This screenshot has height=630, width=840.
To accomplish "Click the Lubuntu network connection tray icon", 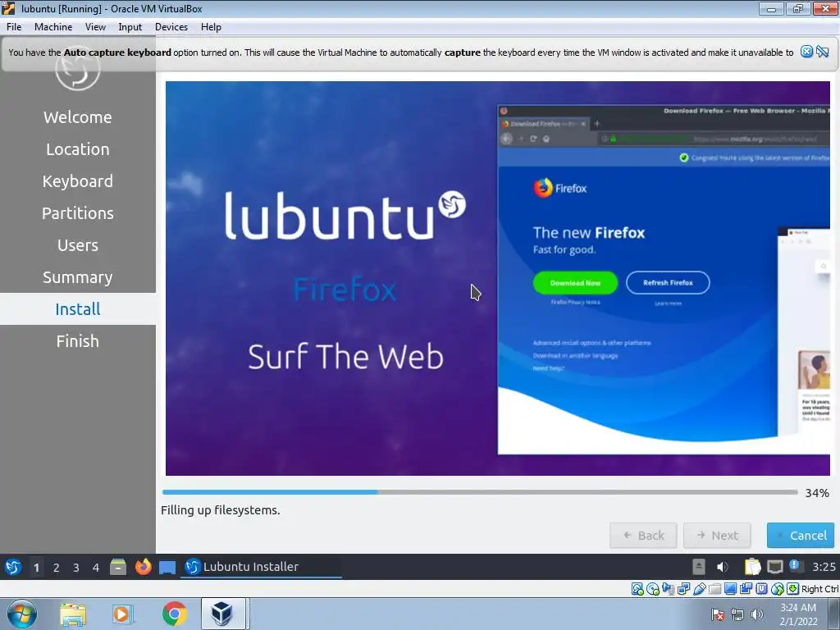I will point(774,567).
